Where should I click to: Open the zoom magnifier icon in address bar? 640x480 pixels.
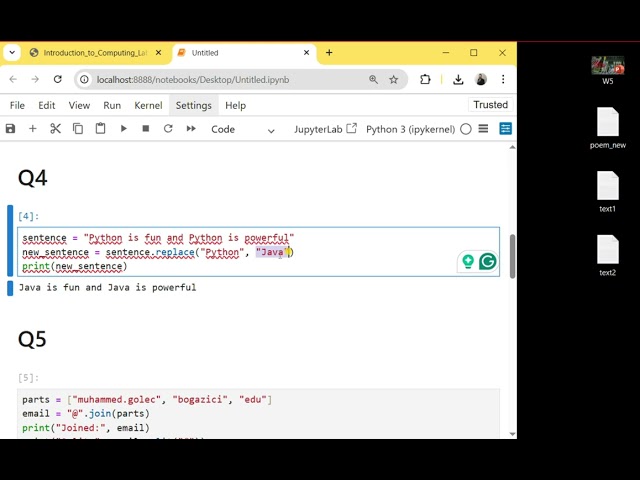coord(373,80)
